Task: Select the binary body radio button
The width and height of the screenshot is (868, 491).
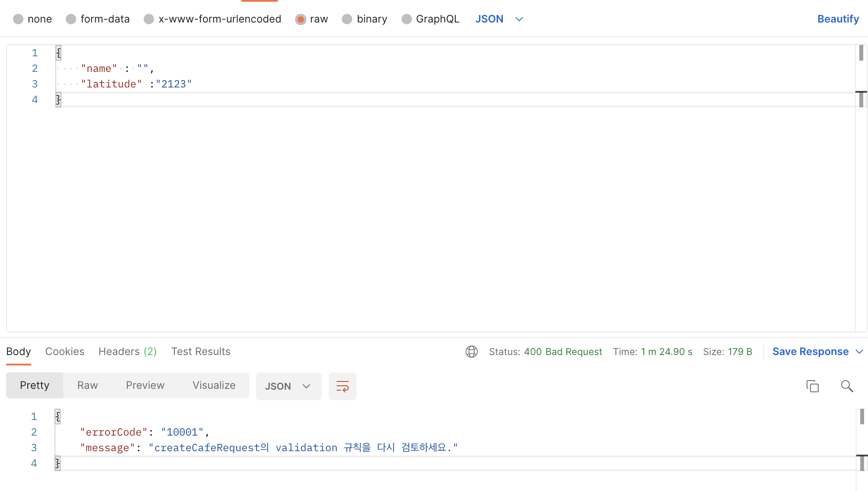Action: click(x=347, y=19)
